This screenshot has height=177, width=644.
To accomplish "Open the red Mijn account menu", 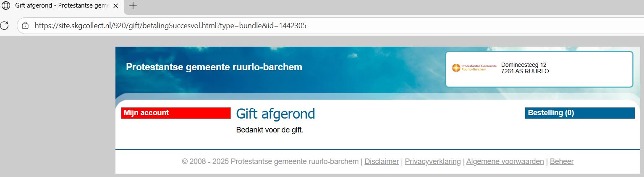I will coord(176,113).
